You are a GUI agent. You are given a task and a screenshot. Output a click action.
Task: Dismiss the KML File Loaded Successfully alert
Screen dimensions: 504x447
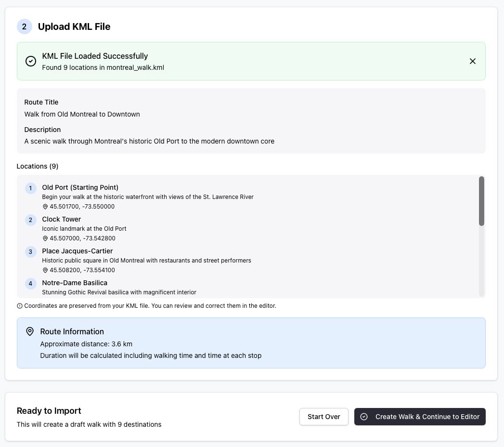(472, 61)
